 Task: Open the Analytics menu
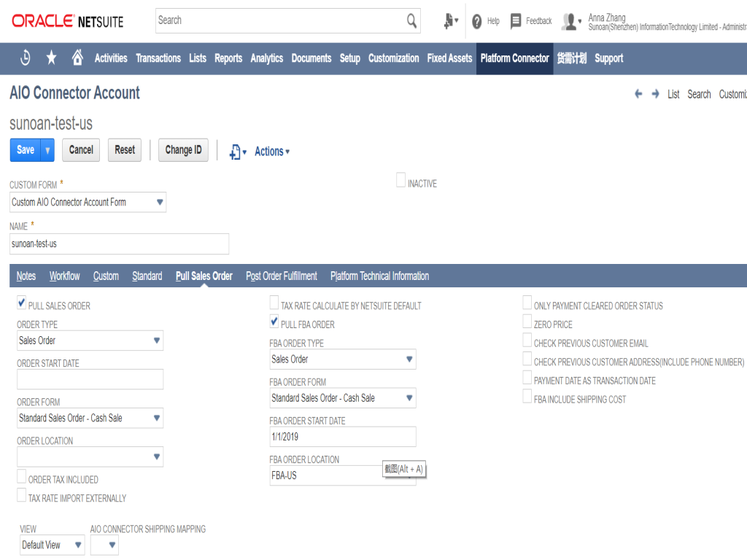click(x=267, y=58)
